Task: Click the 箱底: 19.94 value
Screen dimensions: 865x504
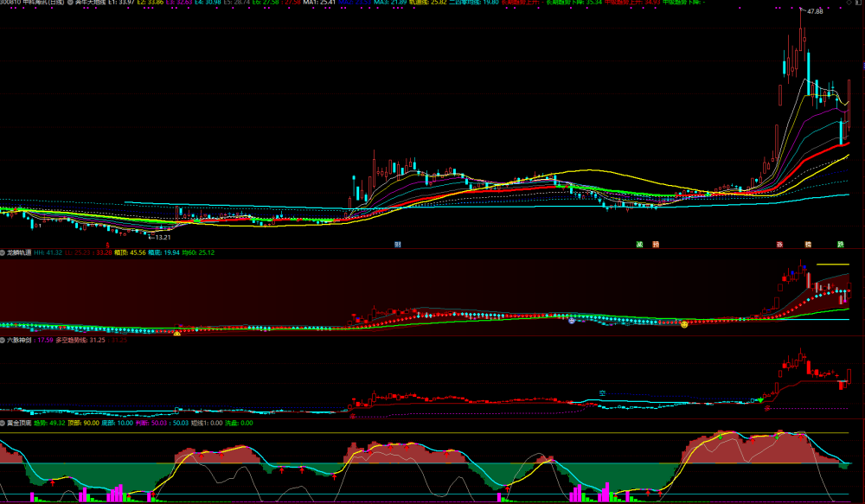Action: point(163,252)
